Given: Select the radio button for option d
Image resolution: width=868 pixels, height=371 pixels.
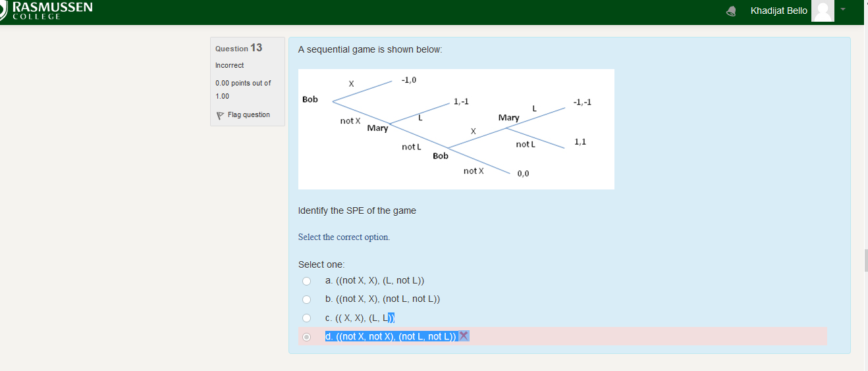Looking at the screenshot, I should [306, 337].
